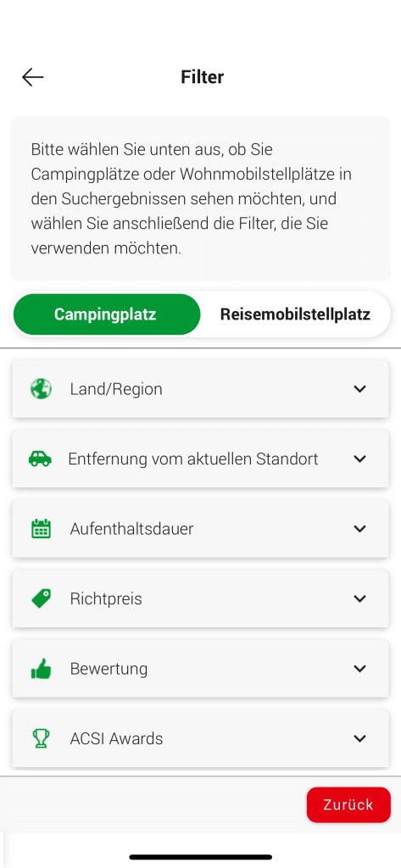Viewport: 401px width, 868px height.
Task: Tap the red Zurück button
Action: click(348, 805)
